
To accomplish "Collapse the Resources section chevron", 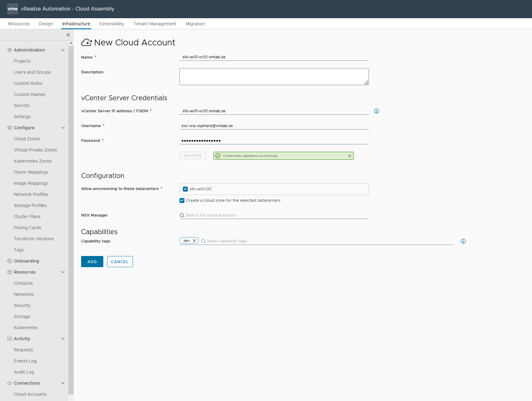I will click(x=63, y=272).
